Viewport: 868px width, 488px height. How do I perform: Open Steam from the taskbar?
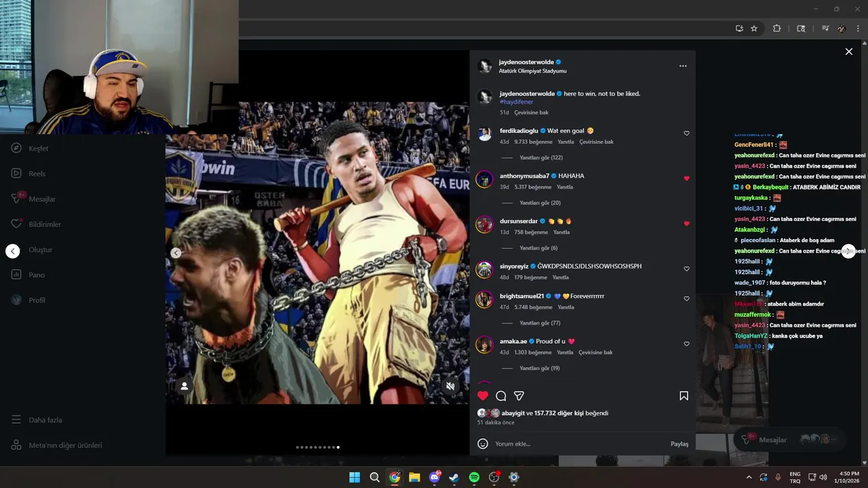point(454,477)
